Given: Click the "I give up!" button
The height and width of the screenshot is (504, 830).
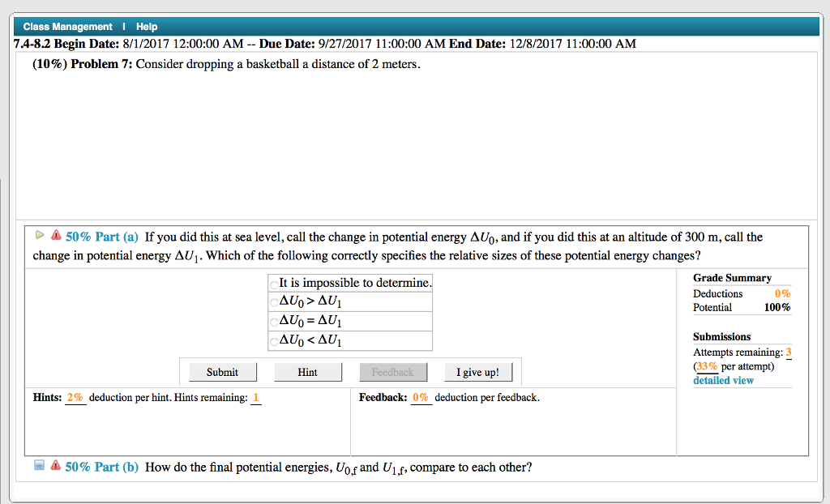Looking at the screenshot, I should pos(477,372).
